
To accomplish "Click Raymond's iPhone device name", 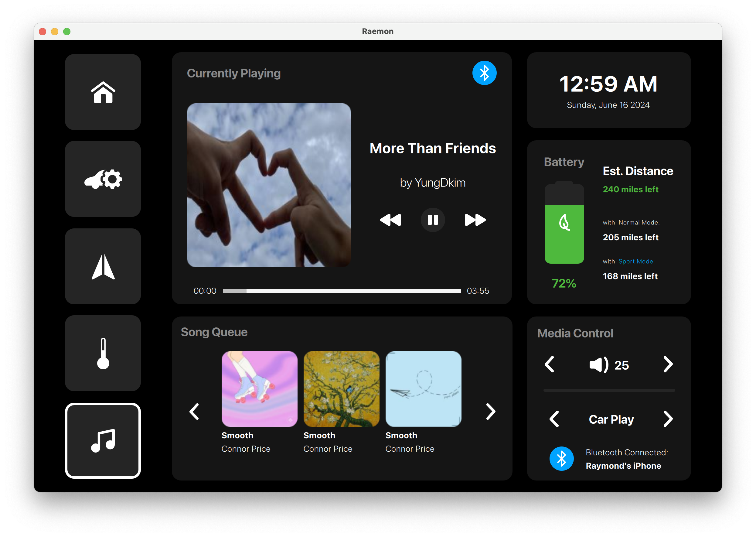I will tap(623, 466).
